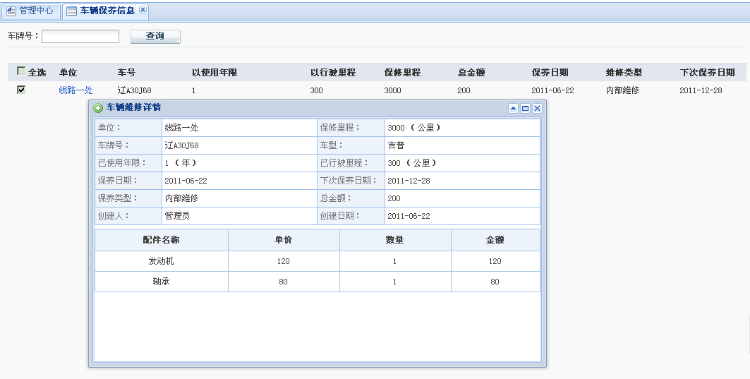Click the 数量 header in the dialog
Image resolution: width=750 pixels, height=379 pixels.
pyautogui.click(x=395, y=240)
